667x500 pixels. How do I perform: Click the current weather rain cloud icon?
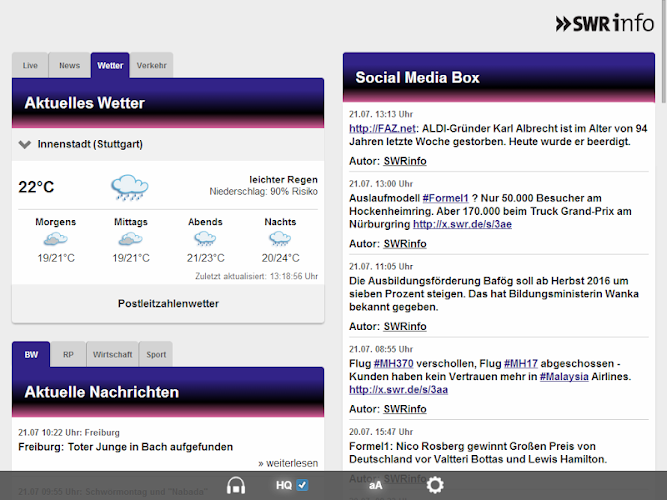[130, 187]
